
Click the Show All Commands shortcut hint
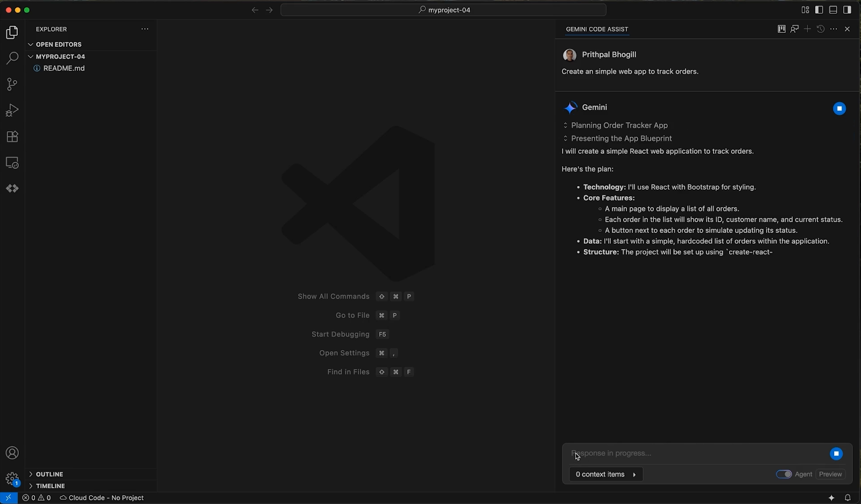[356, 296]
